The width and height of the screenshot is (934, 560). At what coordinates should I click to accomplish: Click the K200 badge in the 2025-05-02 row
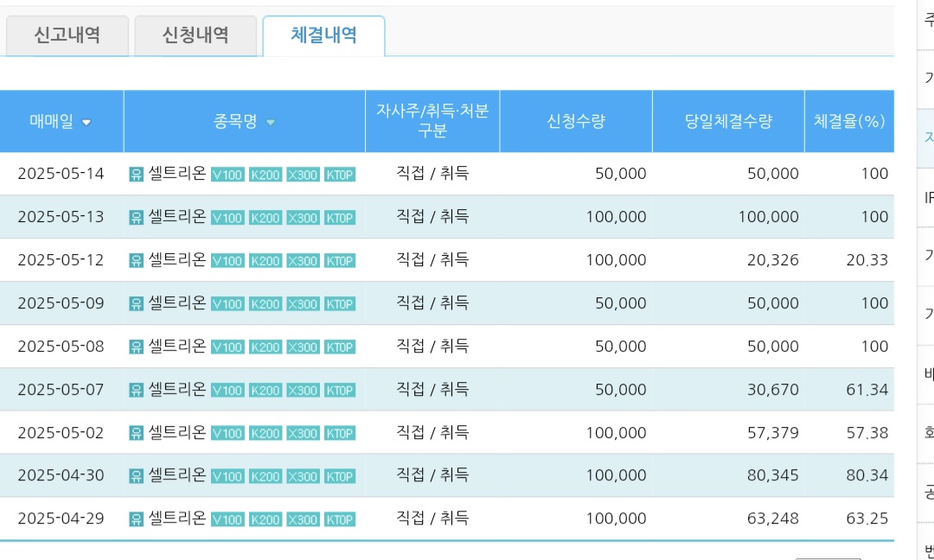pyautogui.click(x=265, y=433)
